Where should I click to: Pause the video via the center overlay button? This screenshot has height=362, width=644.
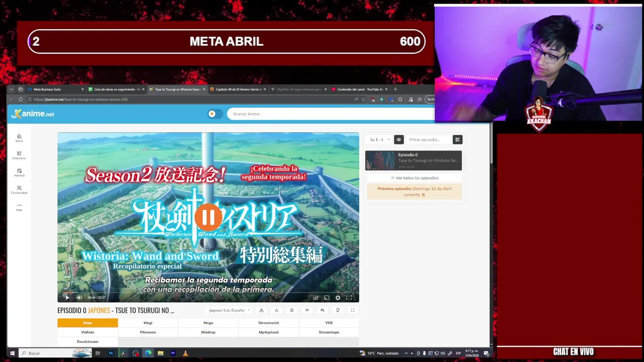[x=208, y=218]
